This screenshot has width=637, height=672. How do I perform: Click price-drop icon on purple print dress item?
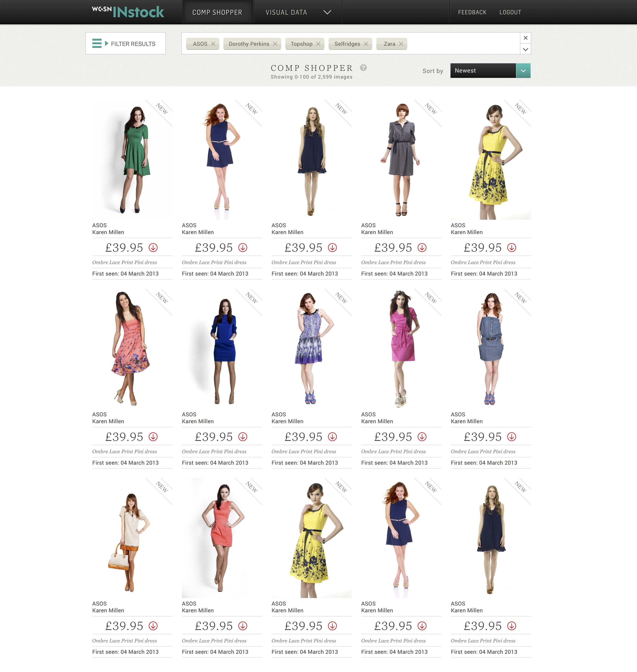333,437
